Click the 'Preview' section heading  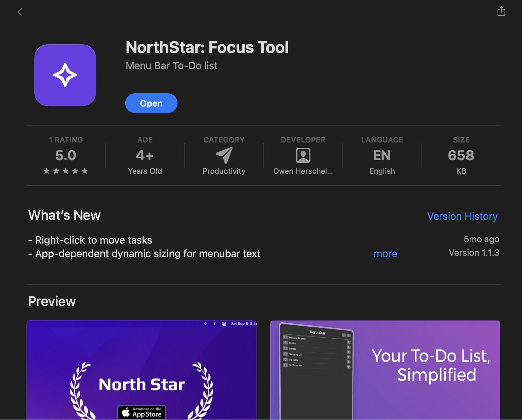click(x=52, y=301)
